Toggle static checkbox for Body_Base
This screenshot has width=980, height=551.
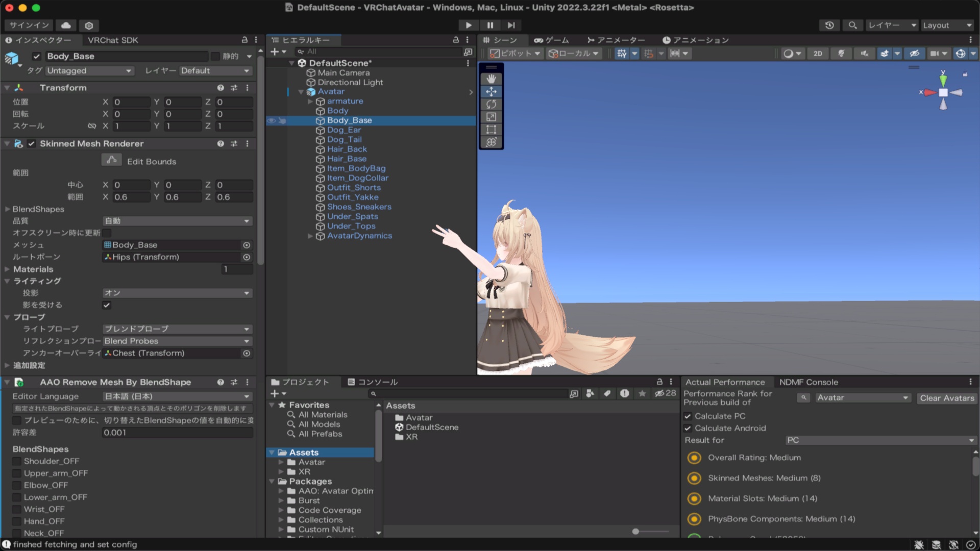tap(215, 56)
